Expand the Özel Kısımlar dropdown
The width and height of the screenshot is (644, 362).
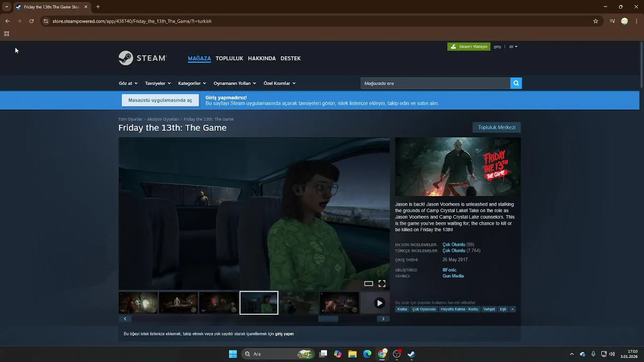280,83
